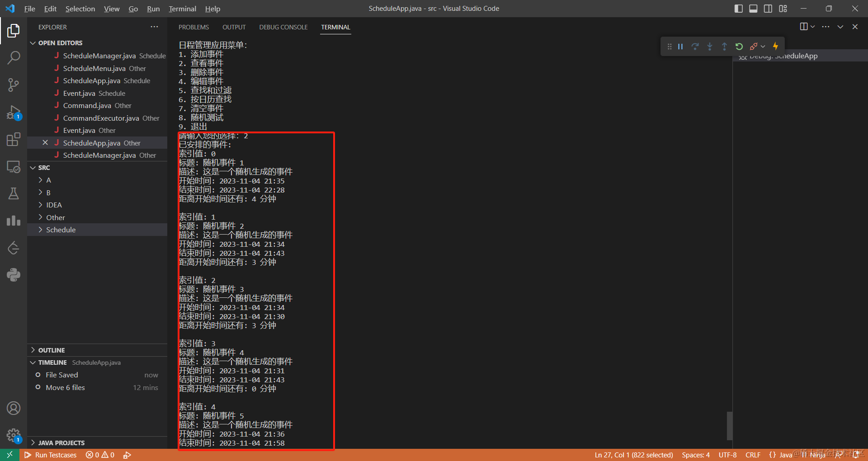
Task: Open the Remote Explorer view
Action: tap(14, 166)
